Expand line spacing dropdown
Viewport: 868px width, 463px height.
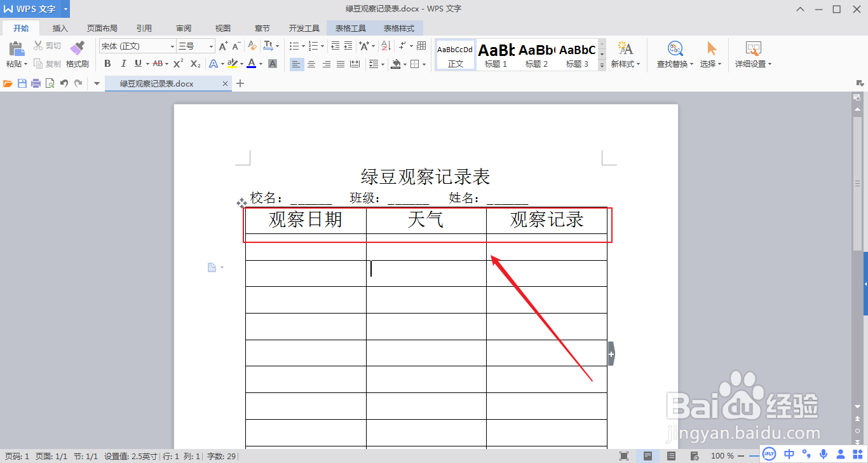point(383,64)
